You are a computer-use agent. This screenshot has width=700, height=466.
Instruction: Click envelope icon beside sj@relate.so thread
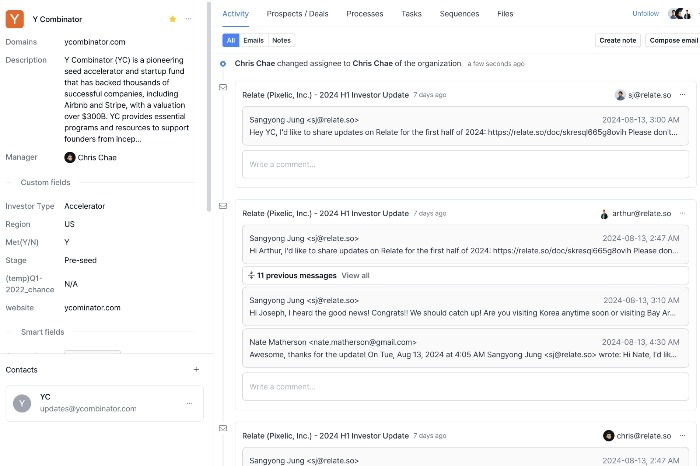tap(223, 87)
